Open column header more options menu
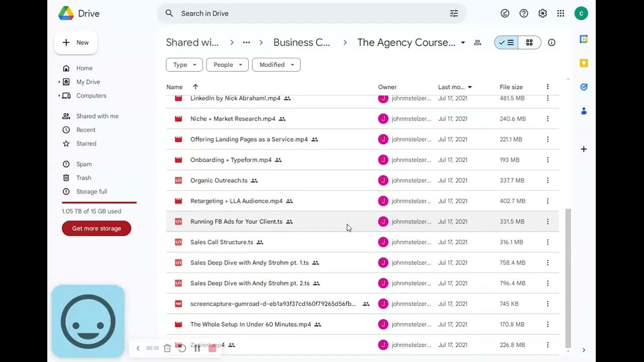 pos(547,87)
